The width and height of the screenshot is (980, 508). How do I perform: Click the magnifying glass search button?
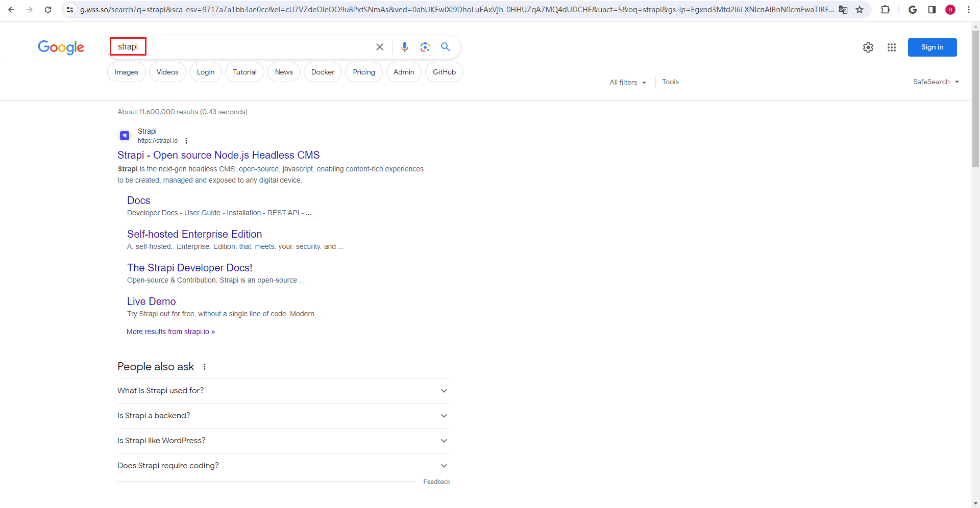point(445,47)
